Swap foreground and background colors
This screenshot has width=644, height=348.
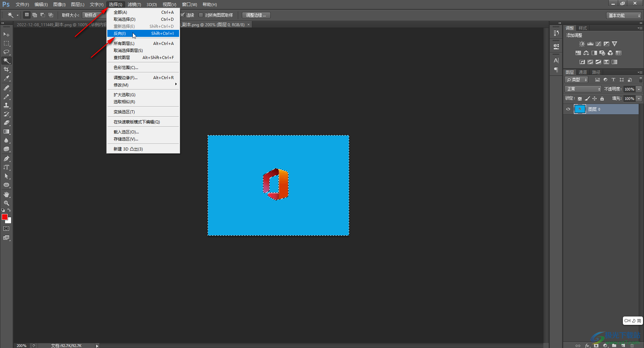9,210
